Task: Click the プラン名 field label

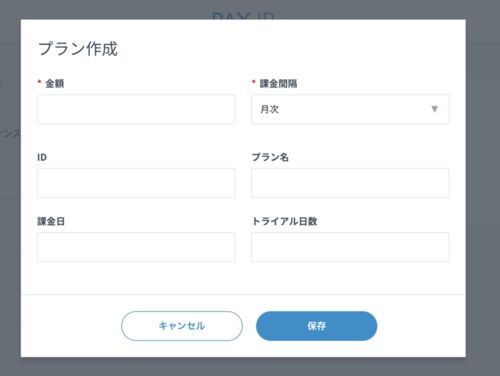Action: [270, 157]
